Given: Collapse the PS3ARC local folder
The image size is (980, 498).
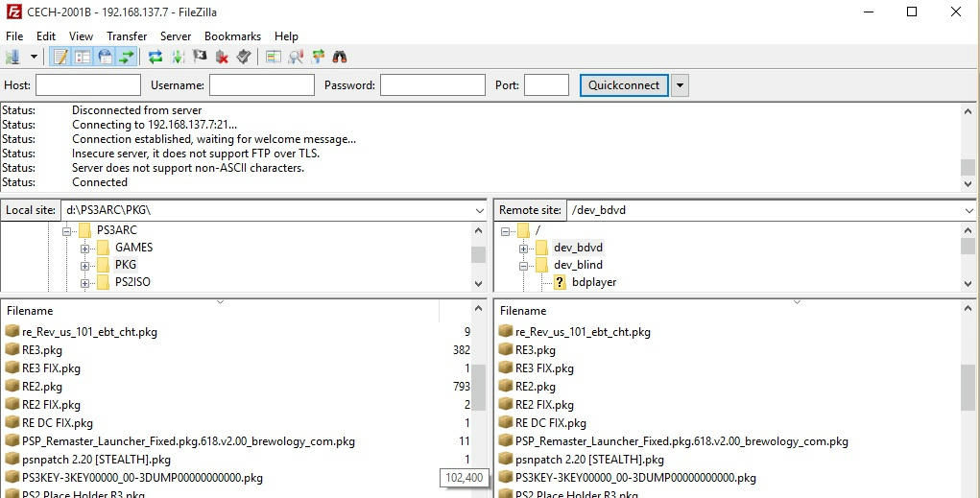Looking at the screenshot, I should 67,230.
